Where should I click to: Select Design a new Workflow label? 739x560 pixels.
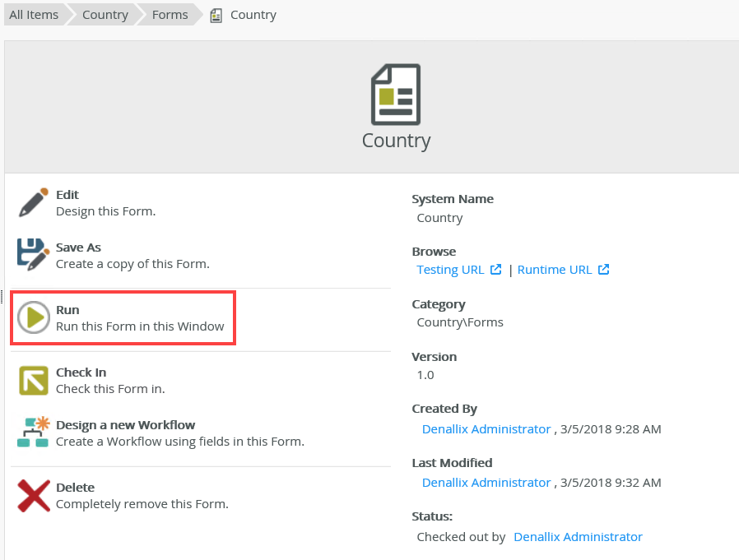click(125, 425)
